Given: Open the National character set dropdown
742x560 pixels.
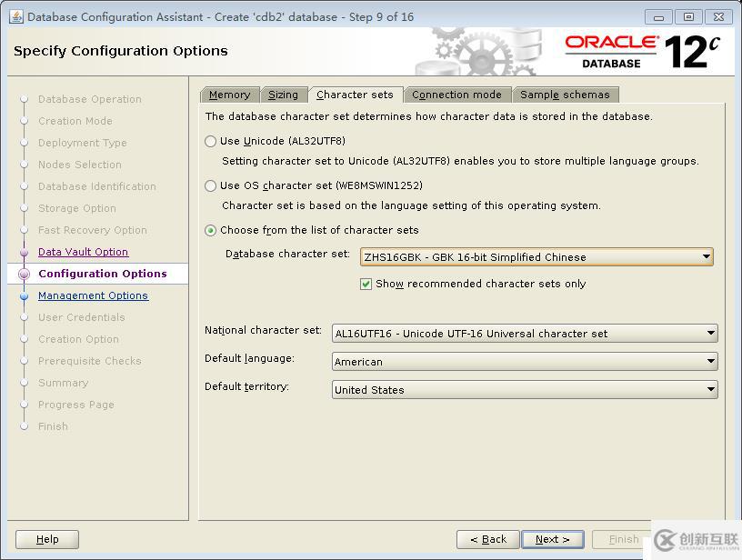Looking at the screenshot, I should 525,334.
